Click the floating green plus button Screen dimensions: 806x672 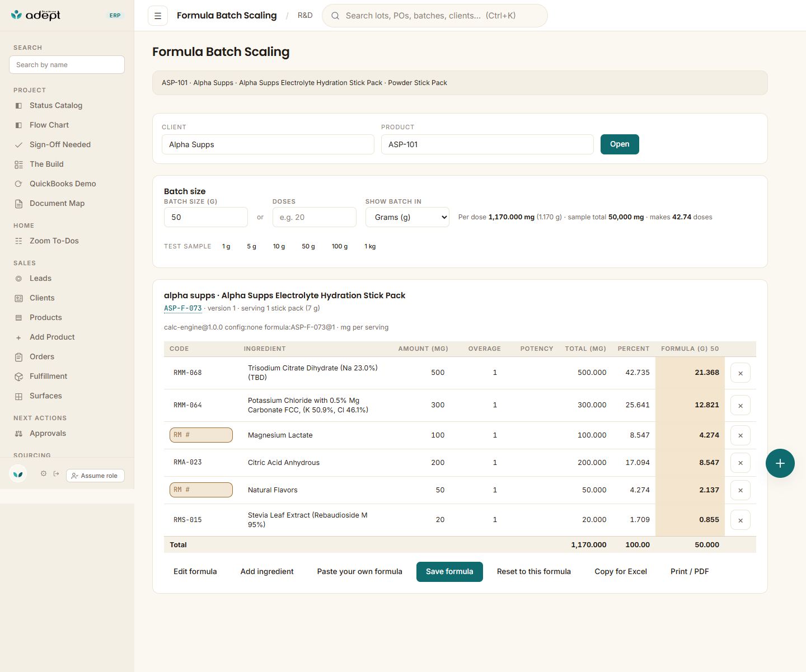coord(780,463)
